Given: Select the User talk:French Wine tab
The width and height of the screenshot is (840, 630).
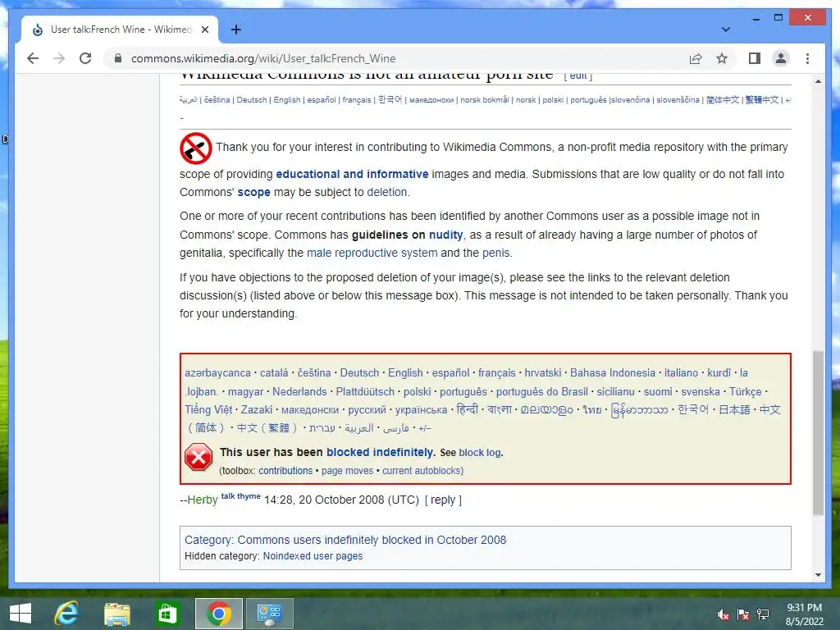Looking at the screenshot, I should pos(120,30).
